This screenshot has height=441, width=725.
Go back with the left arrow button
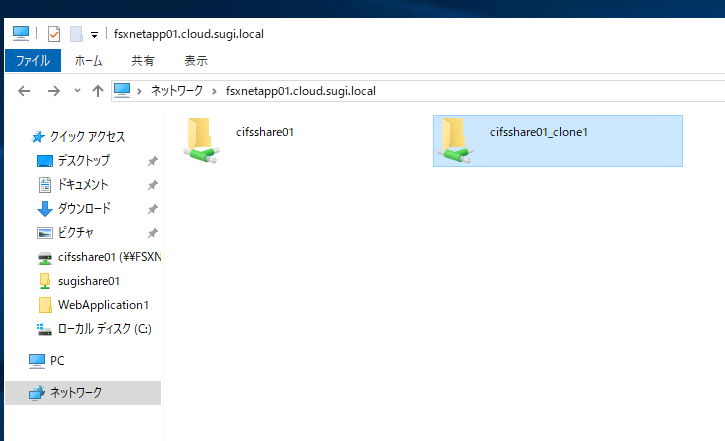pos(24,91)
